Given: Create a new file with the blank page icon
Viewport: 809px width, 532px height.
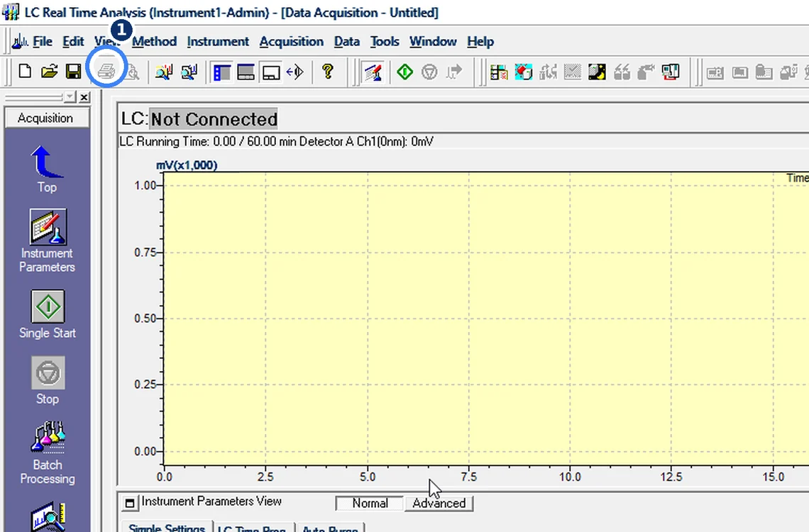Looking at the screenshot, I should tap(25, 72).
